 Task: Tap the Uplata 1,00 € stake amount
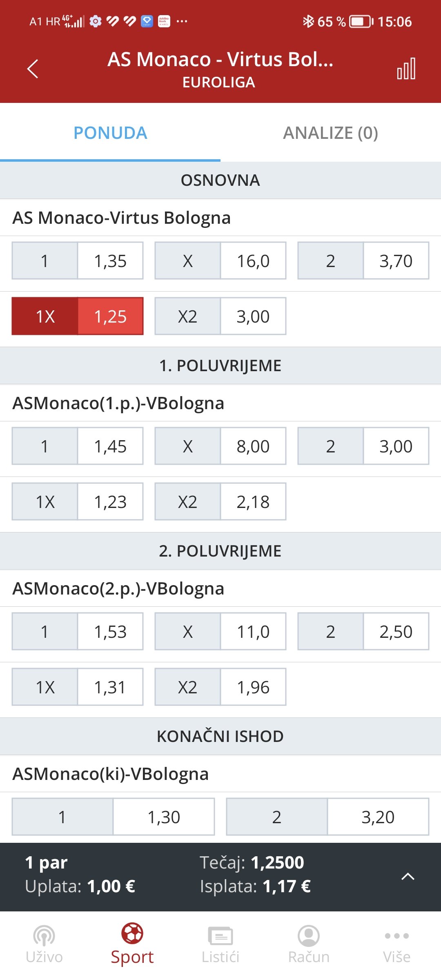click(x=111, y=886)
